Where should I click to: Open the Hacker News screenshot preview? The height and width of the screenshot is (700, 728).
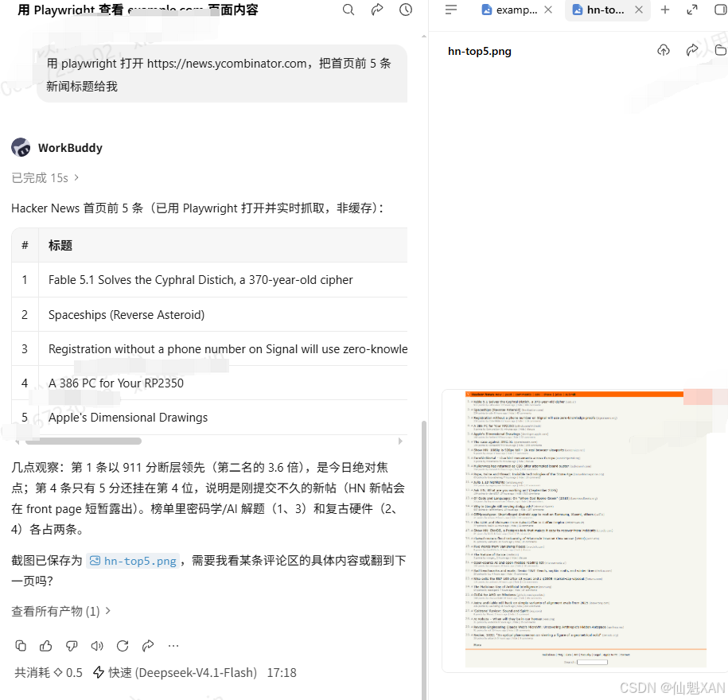(x=586, y=530)
